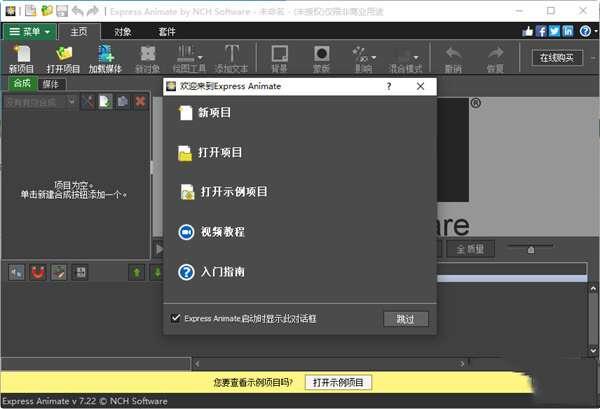Click the red delete composition icon
The width and height of the screenshot is (600, 409).
[x=141, y=101]
